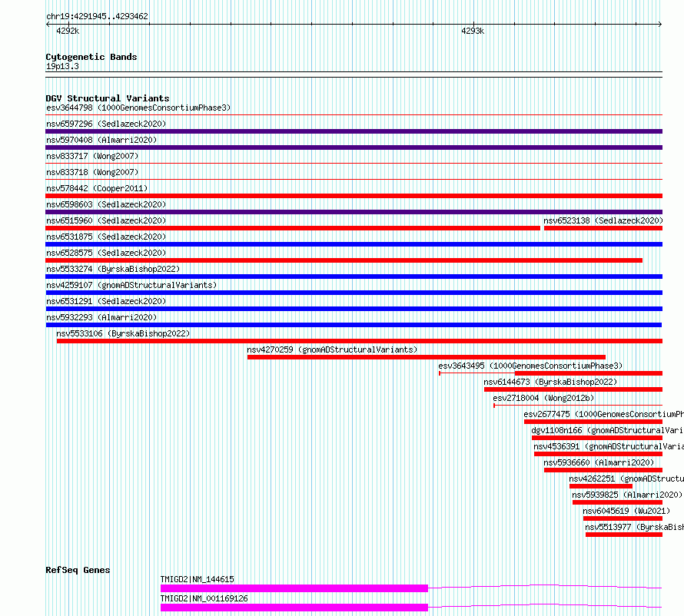Click the red bar under nsv4262251
The image size is (684, 616).
[601, 486]
